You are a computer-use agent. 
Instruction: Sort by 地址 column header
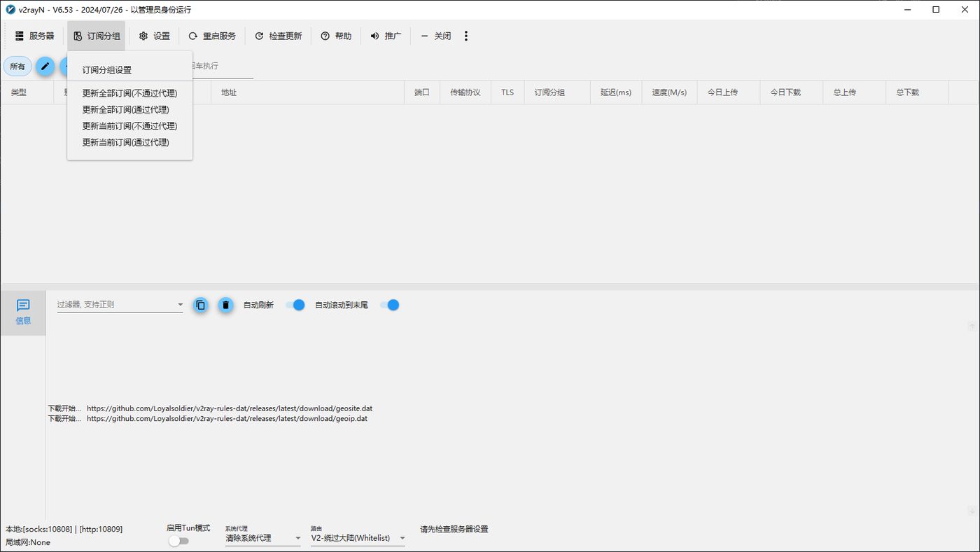307,92
